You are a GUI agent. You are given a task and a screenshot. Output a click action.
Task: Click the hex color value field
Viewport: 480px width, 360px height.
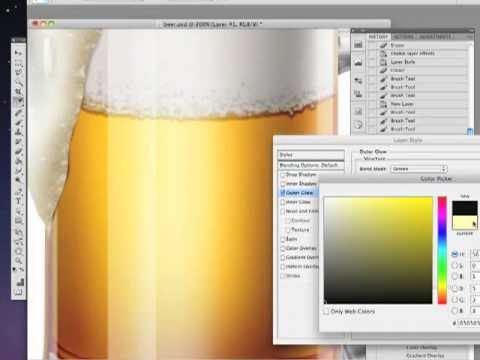(x=469, y=323)
